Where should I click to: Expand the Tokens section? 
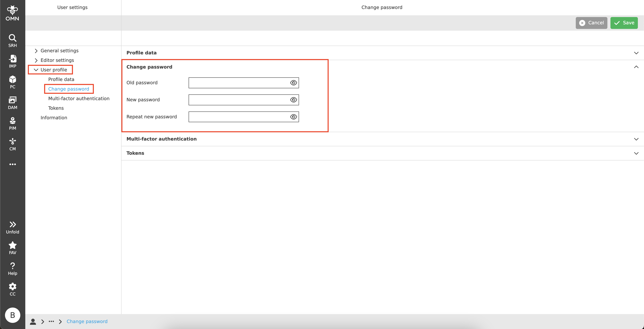(636, 153)
